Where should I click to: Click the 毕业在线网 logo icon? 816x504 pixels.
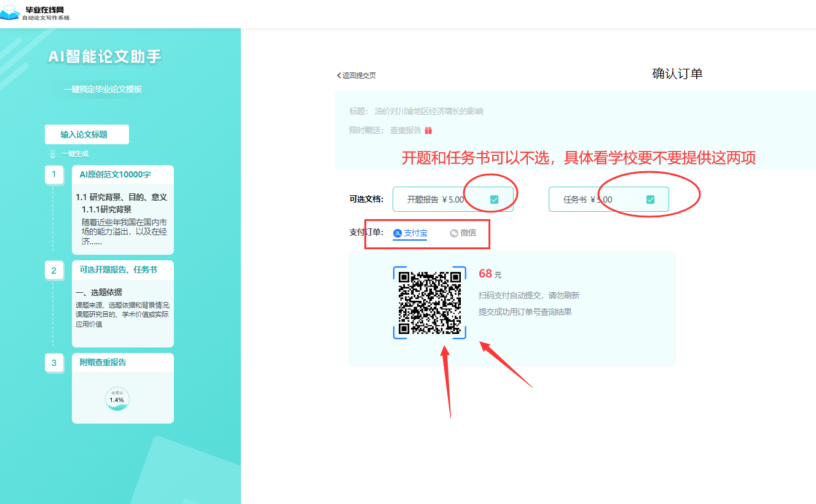point(10,12)
